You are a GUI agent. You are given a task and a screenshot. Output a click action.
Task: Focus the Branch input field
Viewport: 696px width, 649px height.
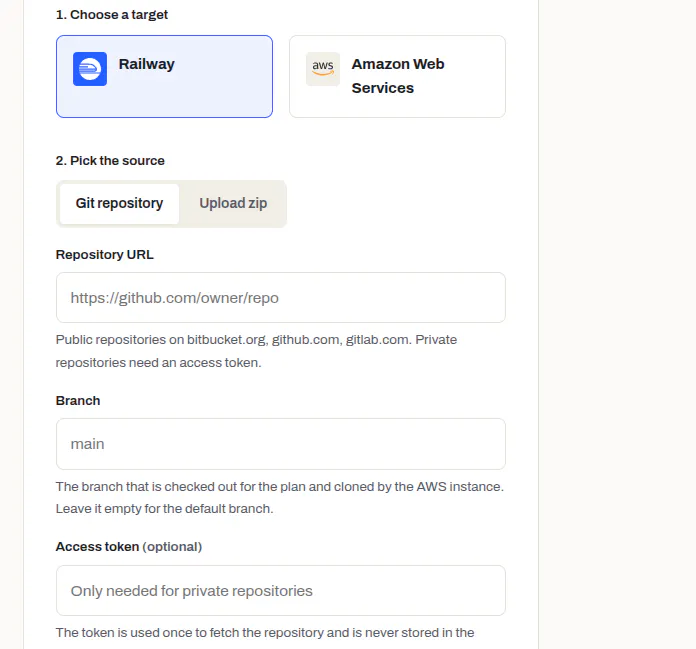coord(281,444)
